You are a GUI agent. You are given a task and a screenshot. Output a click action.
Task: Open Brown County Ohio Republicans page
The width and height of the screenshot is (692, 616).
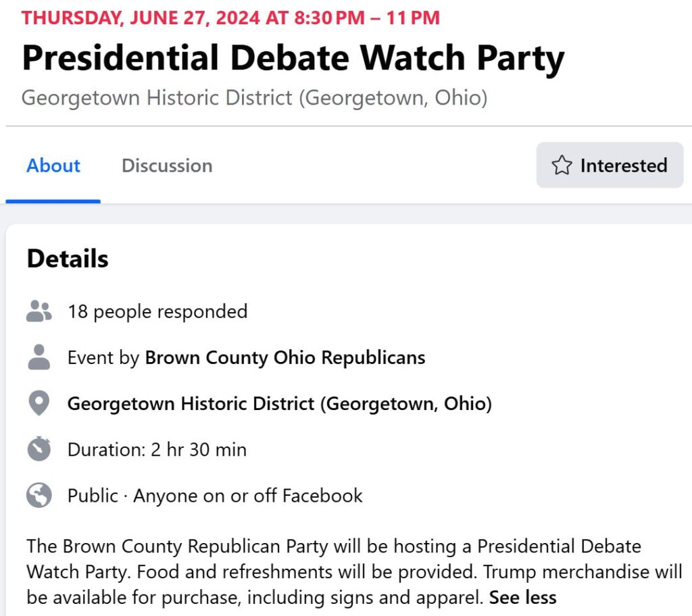[285, 357]
